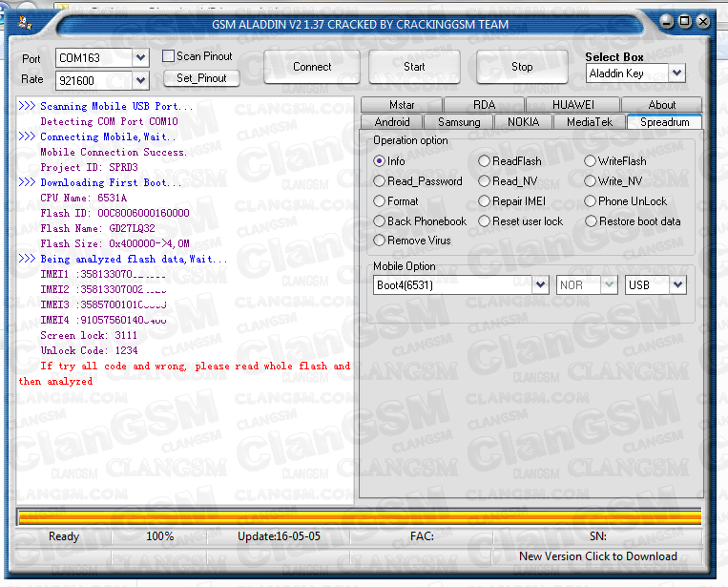Choose Reset user lock operation
This screenshot has width=728, height=587.
pos(485,221)
